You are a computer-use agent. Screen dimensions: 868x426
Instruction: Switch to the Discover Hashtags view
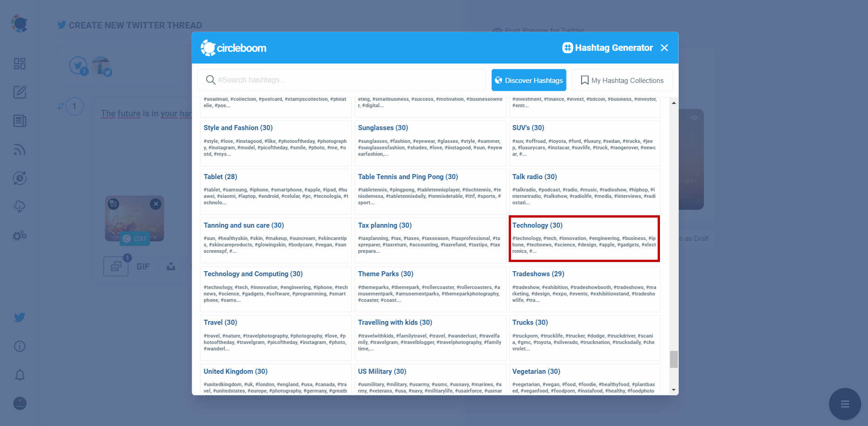[528, 80]
